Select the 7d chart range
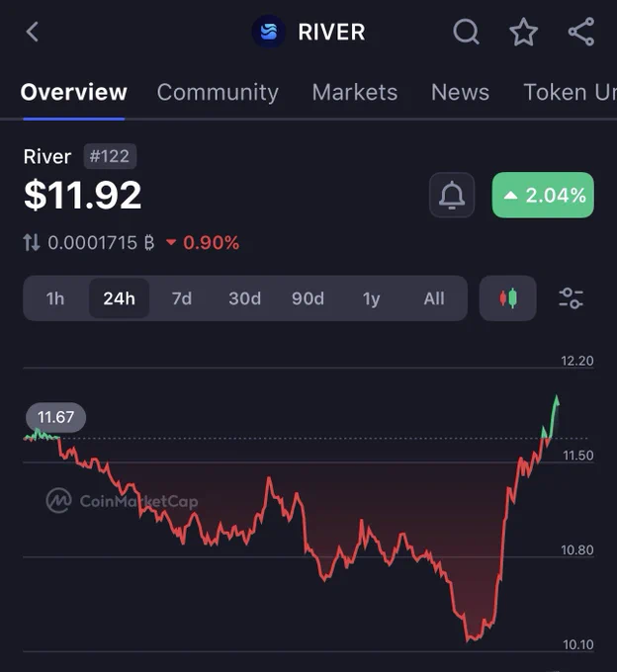 (182, 298)
